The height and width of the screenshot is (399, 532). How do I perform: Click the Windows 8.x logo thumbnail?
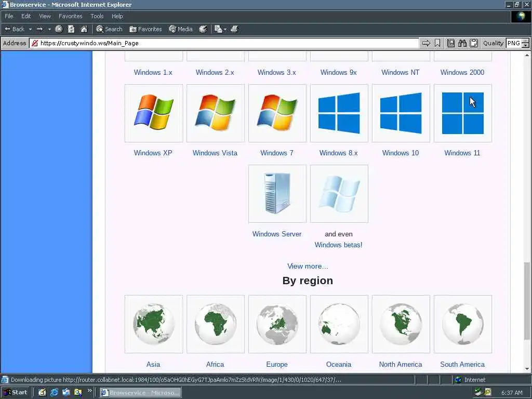[x=339, y=113]
